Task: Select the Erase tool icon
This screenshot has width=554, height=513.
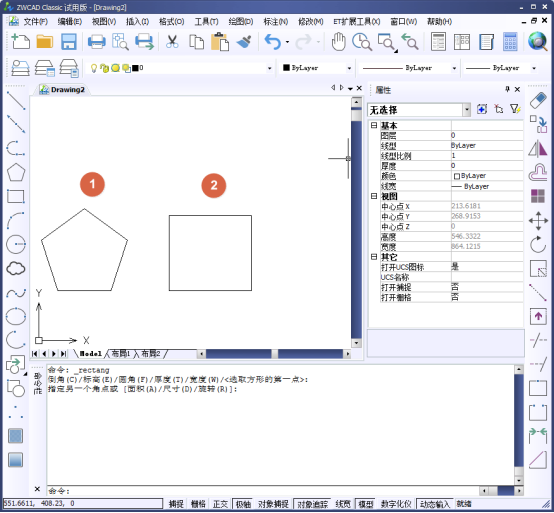Action: click(x=538, y=101)
